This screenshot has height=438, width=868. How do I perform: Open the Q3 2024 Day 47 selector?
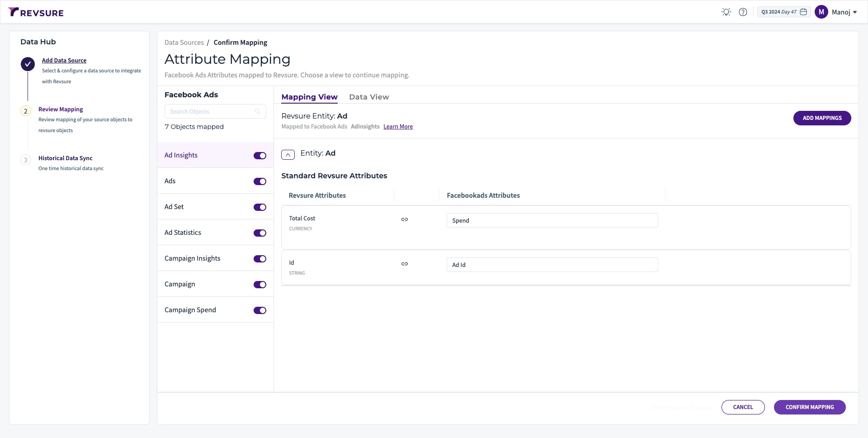pyautogui.click(x=784, y=12)
